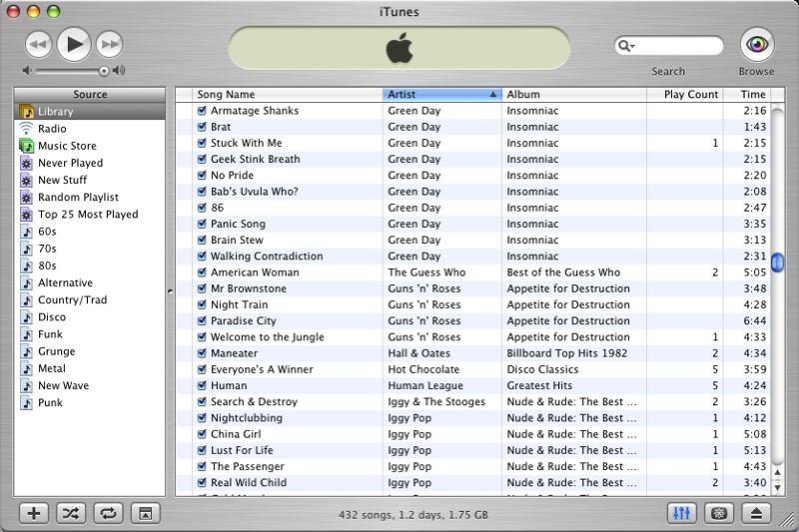Click album Best of the Guess Who
The height and width of the screenshot is (532, 799).
point(563,272)
